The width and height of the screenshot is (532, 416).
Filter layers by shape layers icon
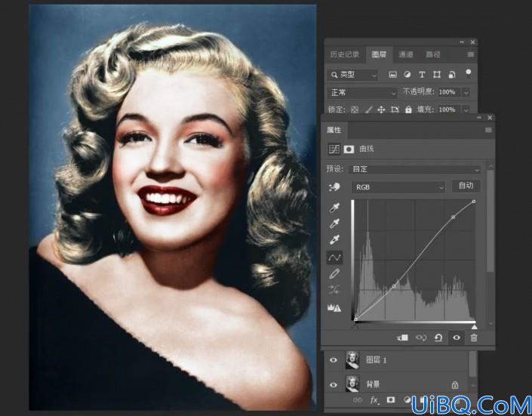(x=437, y=75)
